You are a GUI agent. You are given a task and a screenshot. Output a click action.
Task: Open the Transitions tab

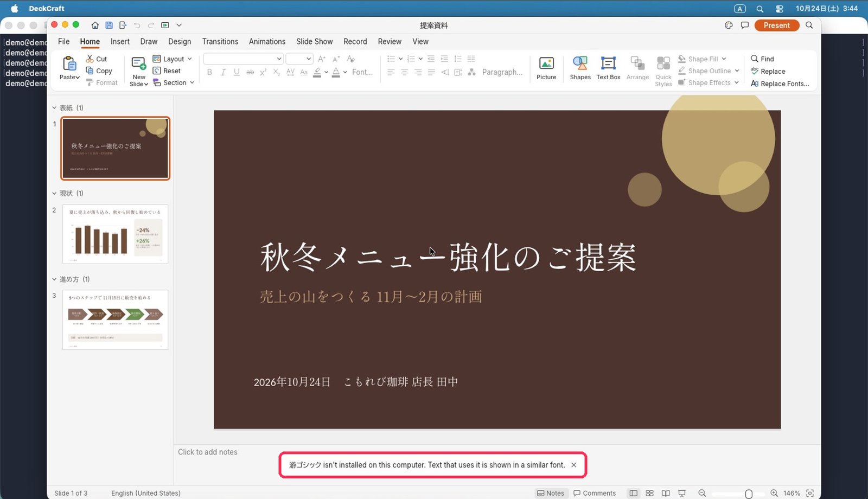220,41
